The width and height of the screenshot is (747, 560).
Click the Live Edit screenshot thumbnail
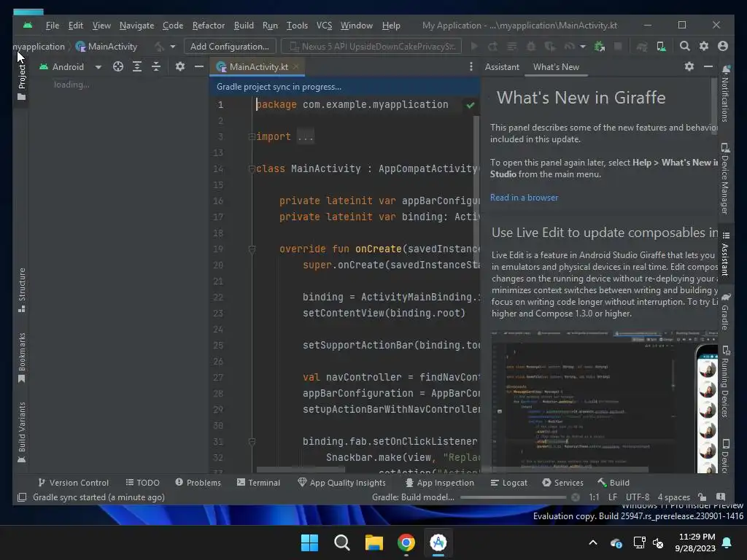tap(604, 402)
